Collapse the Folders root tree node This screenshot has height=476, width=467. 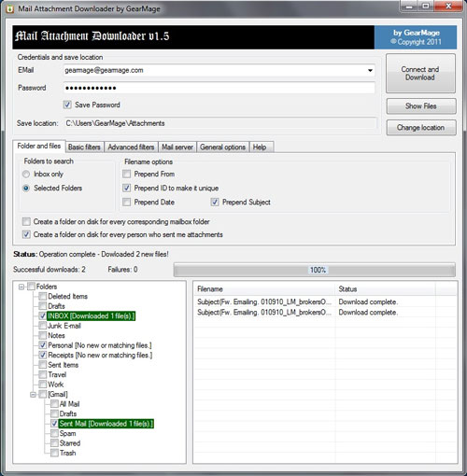21,287
